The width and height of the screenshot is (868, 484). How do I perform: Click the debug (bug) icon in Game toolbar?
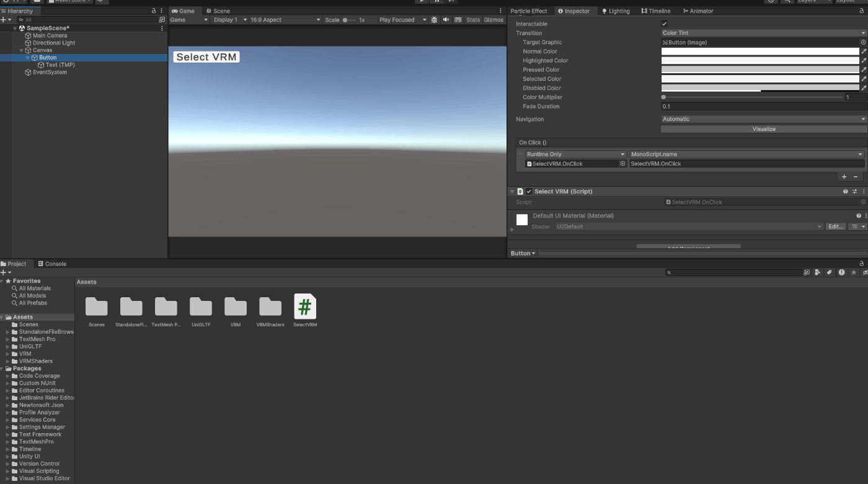click(x=433, y=19)
